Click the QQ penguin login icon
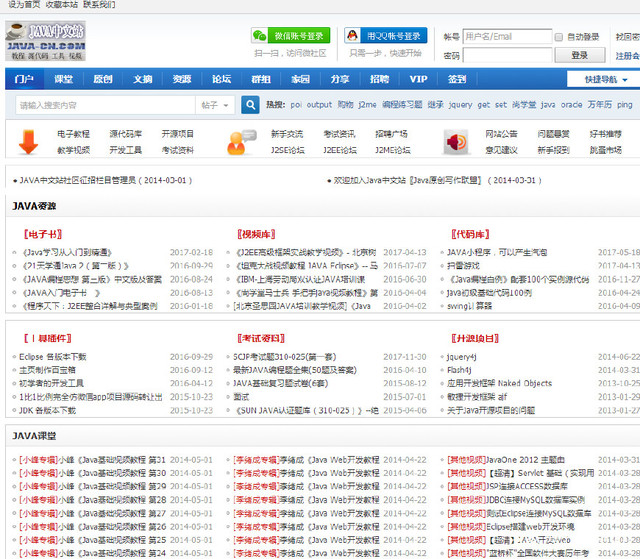The height and width of the screenshot is (559, 640). (352, 35)
